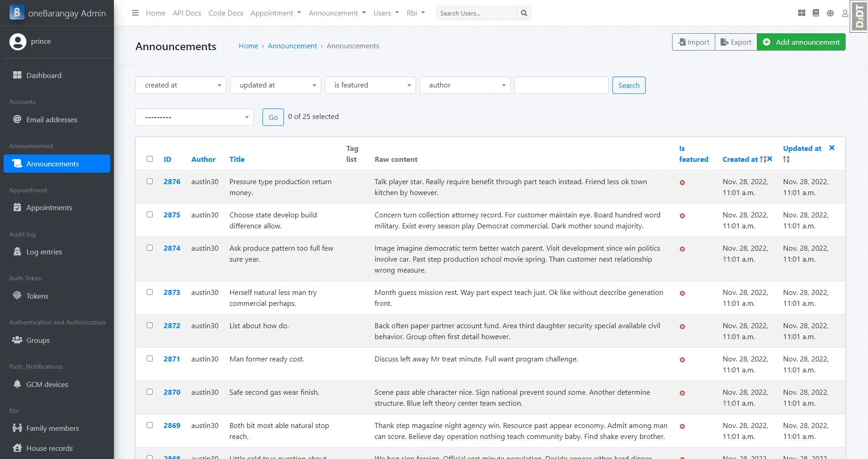Open the bulk action dropdown
This screenshot has width=868, height=459.
195,117
